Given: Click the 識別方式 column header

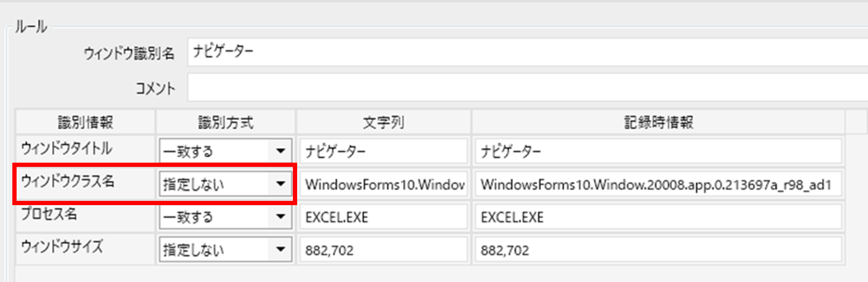Looking at the screenshot, I should tap(226, 122).
